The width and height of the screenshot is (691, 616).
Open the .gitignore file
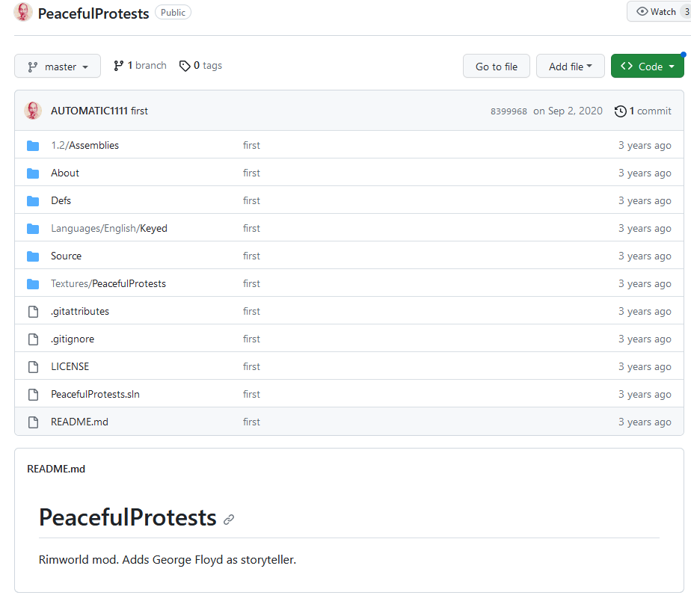(73, 339)
